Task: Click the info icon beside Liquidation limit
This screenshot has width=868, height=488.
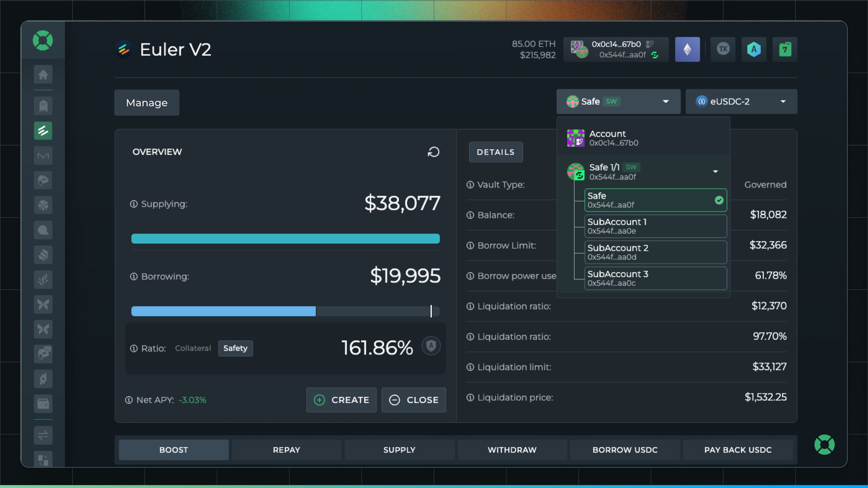Action: click(x=470, y=367)
